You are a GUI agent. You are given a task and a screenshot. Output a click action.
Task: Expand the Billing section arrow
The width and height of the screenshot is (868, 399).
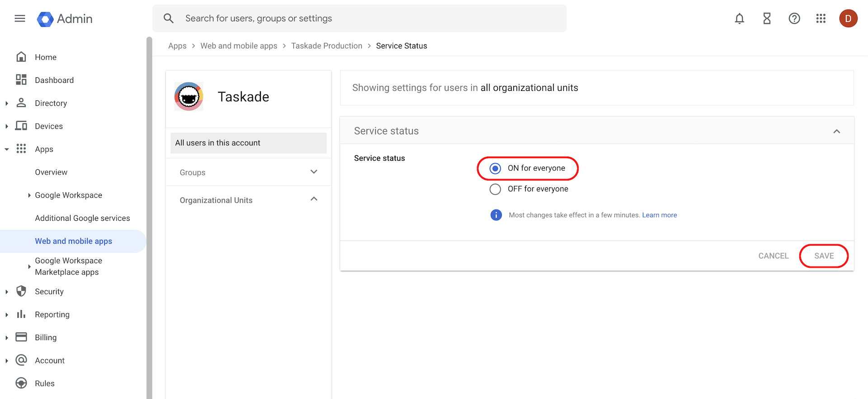[7, 338]
